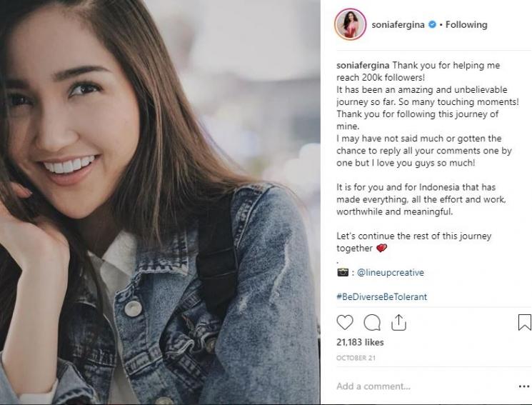532x405 pixels.
Task: Open the soniafergina profile picture
Action: pos(351,24)
